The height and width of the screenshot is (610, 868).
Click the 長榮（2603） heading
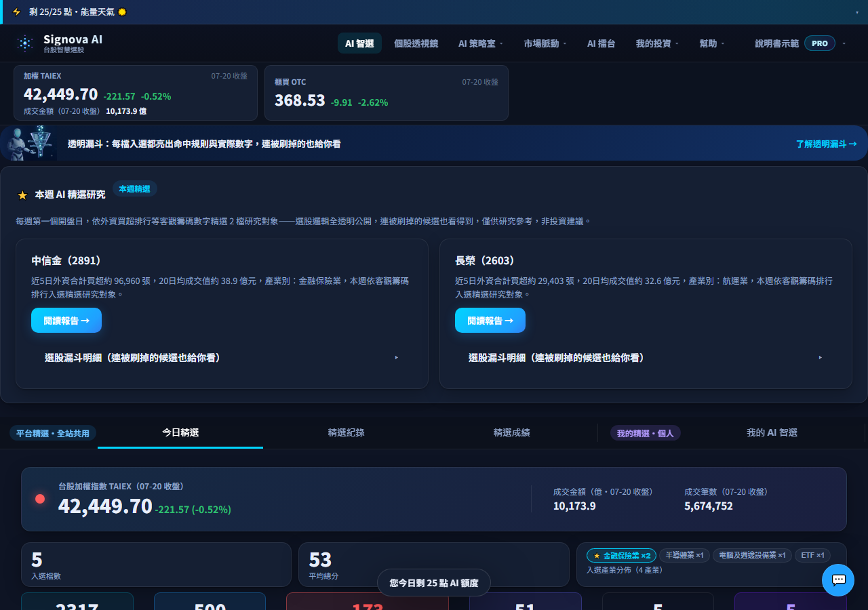[484, 260]
